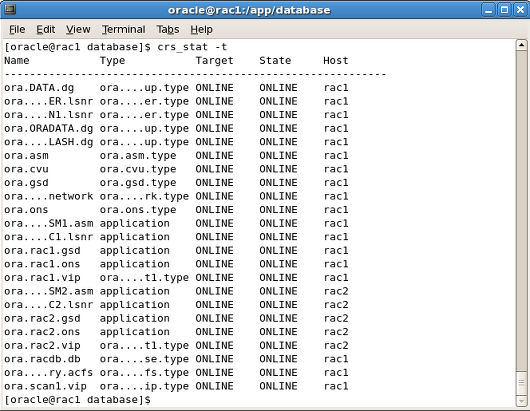Select the ora.asm resource name
Image resolution: width=530 pixels, height=411 pixels.
pos(26,155)
